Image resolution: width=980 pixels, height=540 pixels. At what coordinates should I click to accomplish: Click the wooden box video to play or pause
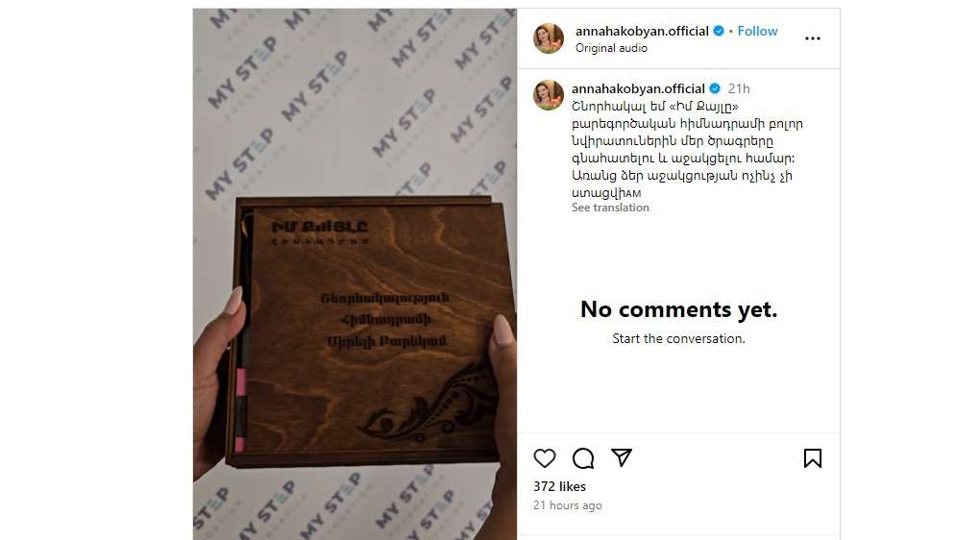tap(355, 274)
